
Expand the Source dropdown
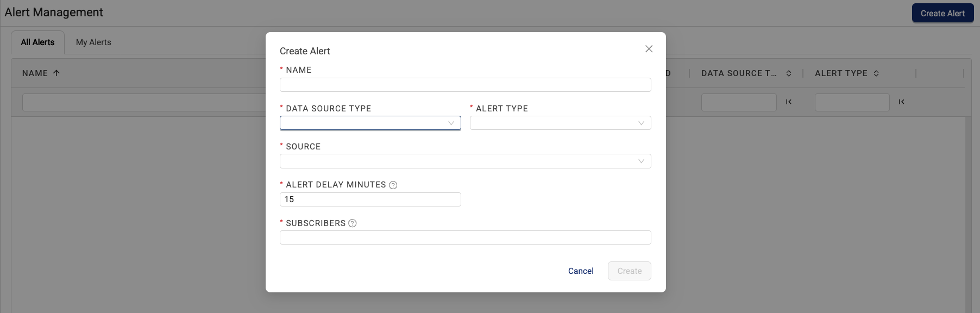(x=465, y=161)
